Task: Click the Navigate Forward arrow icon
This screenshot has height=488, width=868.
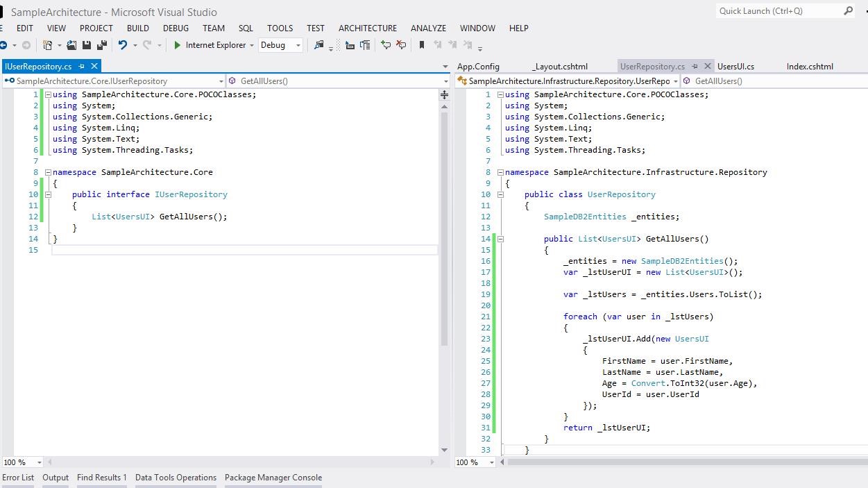Action: 26,45
